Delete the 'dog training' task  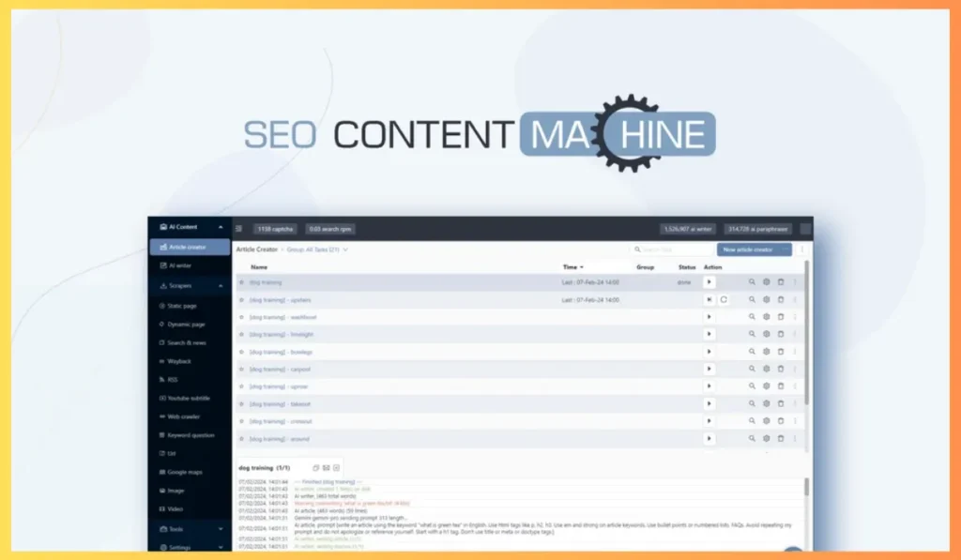[x=781, y=281]
